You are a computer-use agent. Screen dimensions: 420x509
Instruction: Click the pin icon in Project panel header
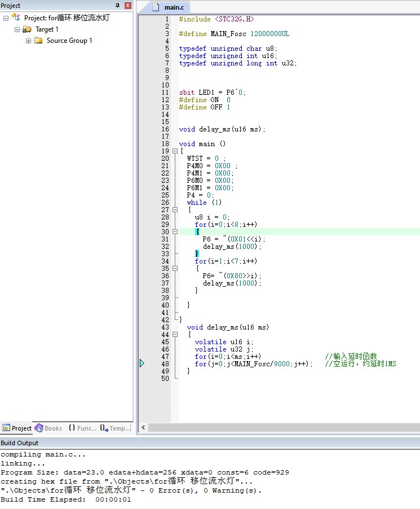(118, 6)
